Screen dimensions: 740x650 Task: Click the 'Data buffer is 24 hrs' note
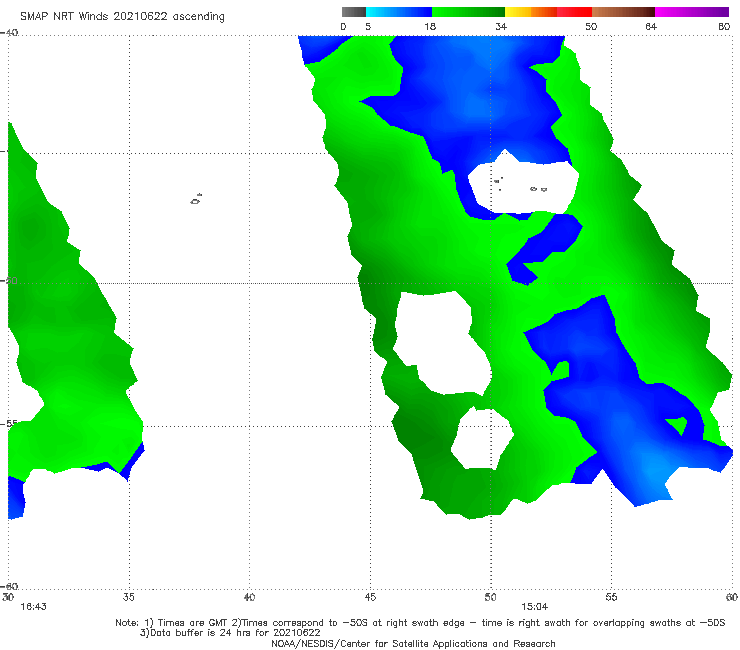[230, 633]
